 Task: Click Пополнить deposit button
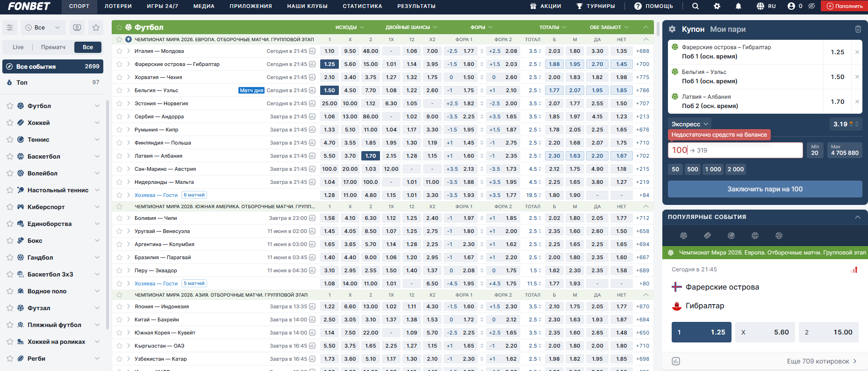pyautogui.click(x=844, y=6)
